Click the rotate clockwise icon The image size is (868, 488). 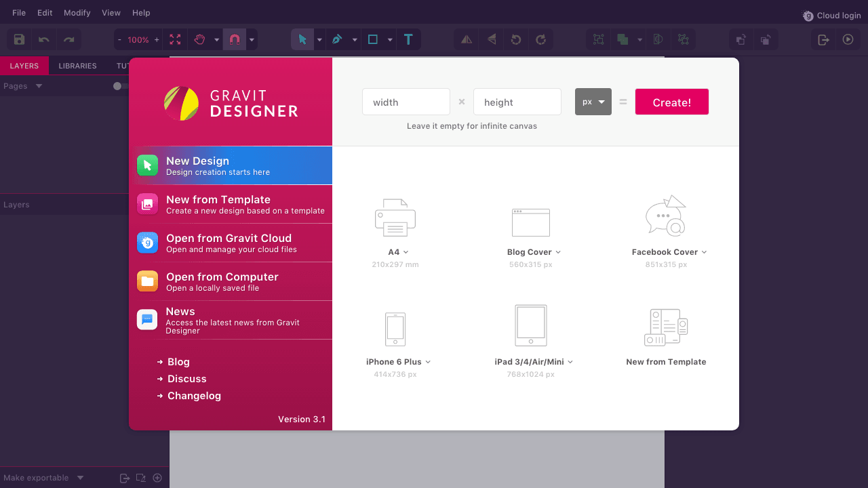click(540, 40)
